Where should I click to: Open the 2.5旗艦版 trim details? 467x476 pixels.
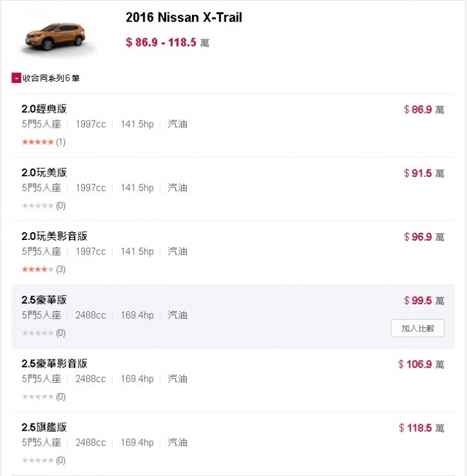tap(44, 427)
